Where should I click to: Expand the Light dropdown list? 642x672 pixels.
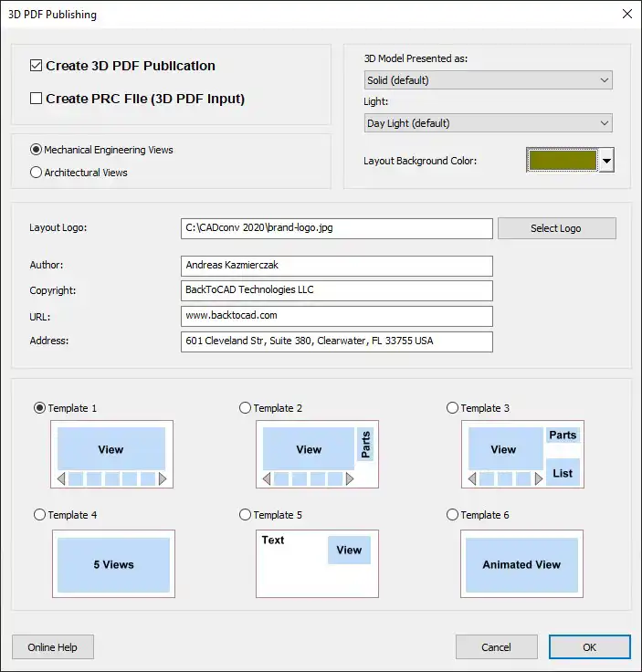[x=489, y=123]
